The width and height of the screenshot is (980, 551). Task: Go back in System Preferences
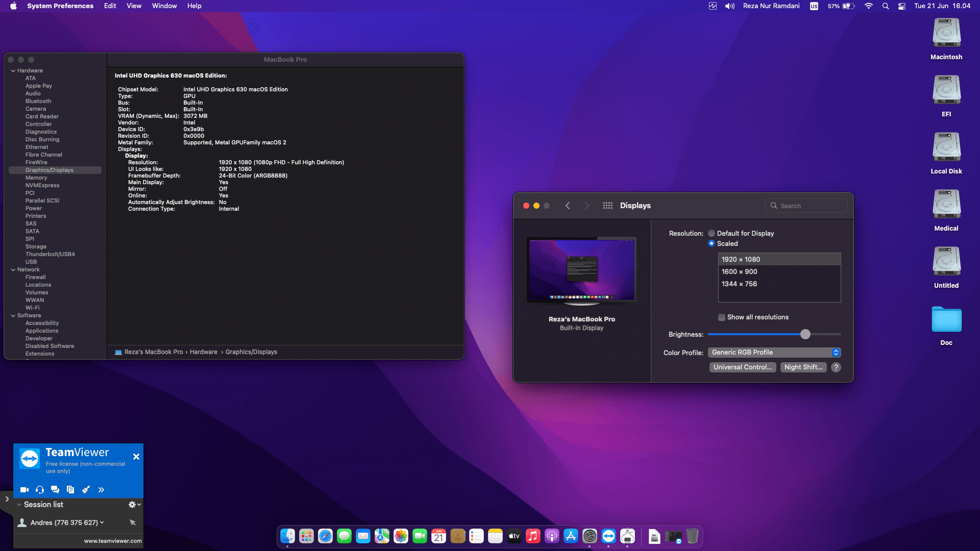tap(568, 206)
